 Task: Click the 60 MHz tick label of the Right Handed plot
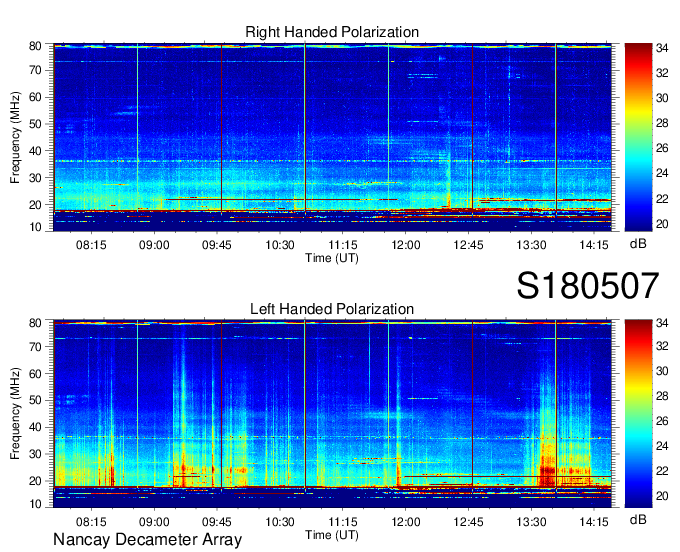pyautogui.click(x=35, y=97)
